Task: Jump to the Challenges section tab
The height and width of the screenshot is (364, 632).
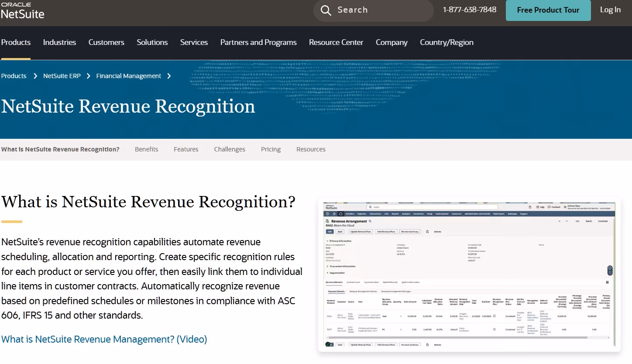Action: [x=230, y=149]
